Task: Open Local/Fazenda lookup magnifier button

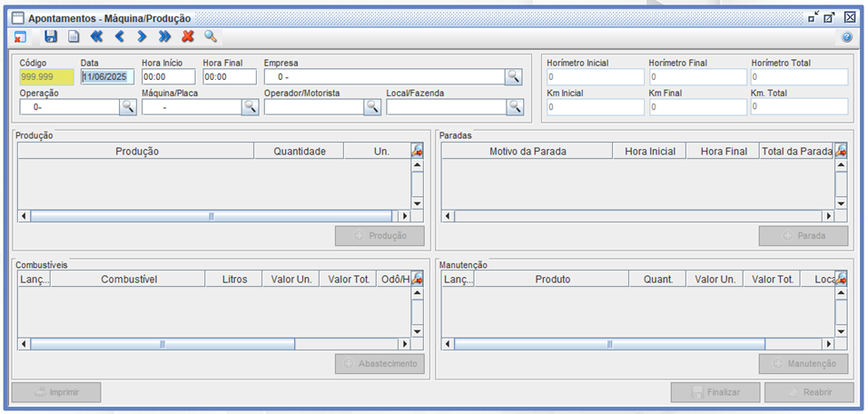Action: coord(515,107)
